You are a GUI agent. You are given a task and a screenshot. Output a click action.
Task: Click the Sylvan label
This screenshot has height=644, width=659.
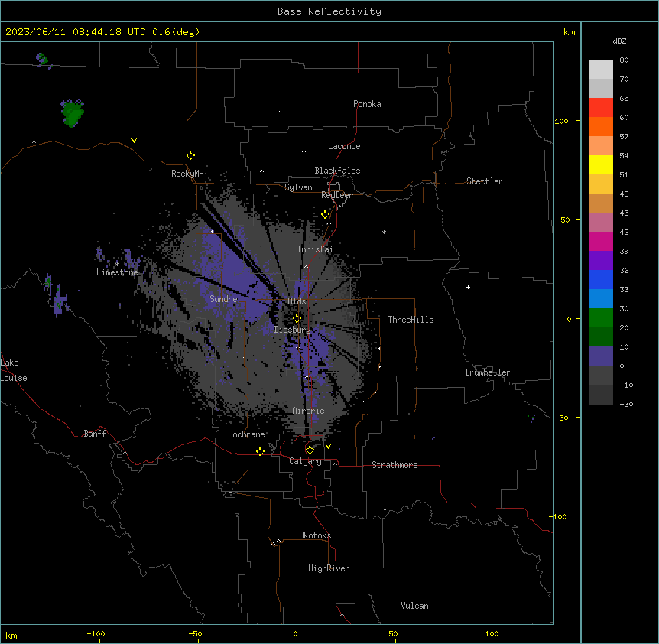(x=298, y=187)
